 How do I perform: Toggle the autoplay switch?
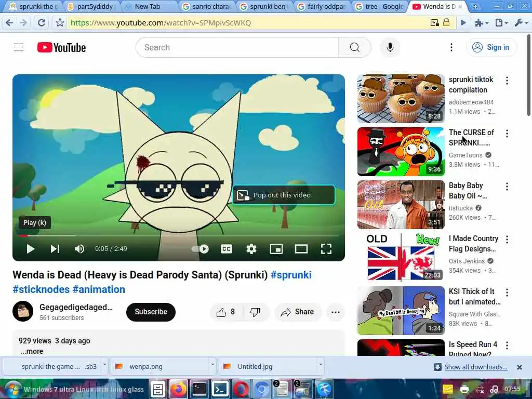click(x=200, y=249)
